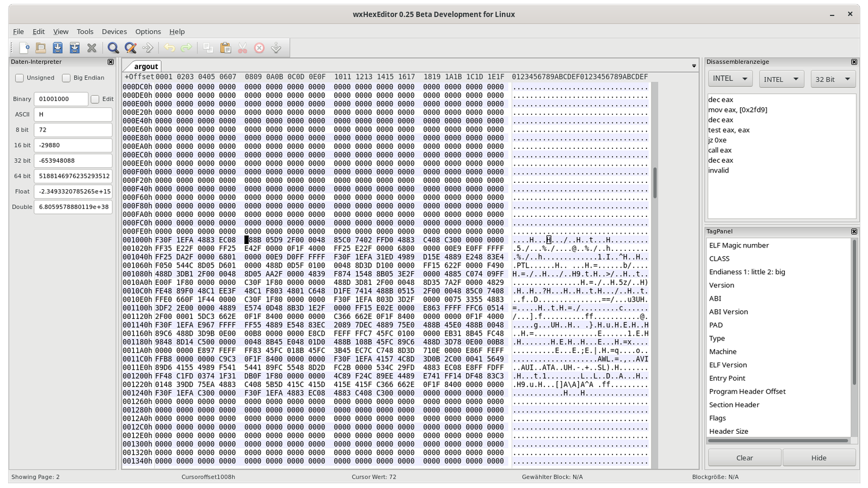Copy selection using the copy icon
The image size is (868, 488).
[x=208, y=48]
